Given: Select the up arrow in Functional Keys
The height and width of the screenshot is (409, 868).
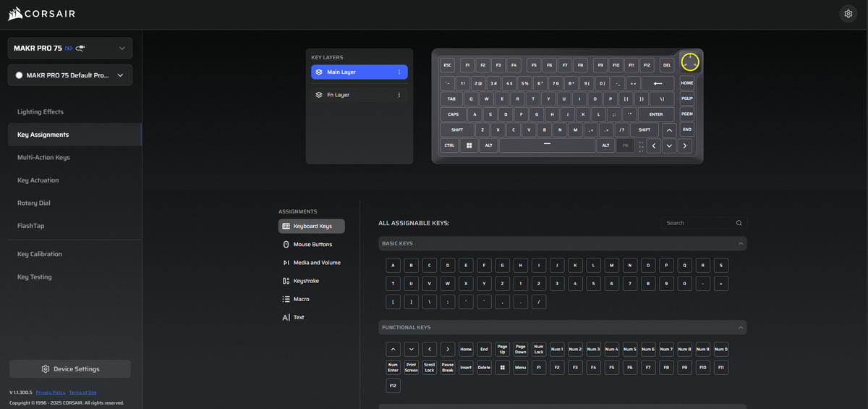Looking at the screenshot, I should point(393,349).
